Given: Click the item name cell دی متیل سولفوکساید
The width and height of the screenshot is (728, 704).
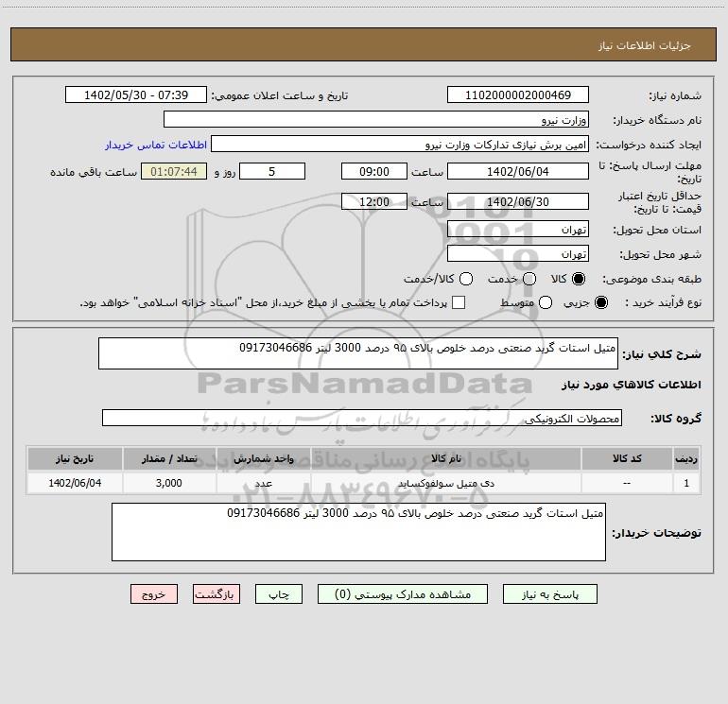Looking at the screenshot, I should point(445,483).
